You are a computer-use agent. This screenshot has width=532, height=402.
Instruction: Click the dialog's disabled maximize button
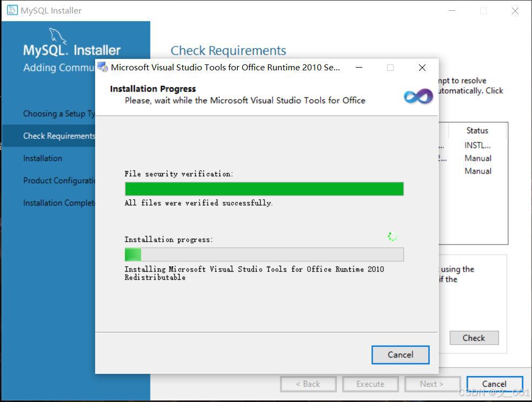[390, 68]
